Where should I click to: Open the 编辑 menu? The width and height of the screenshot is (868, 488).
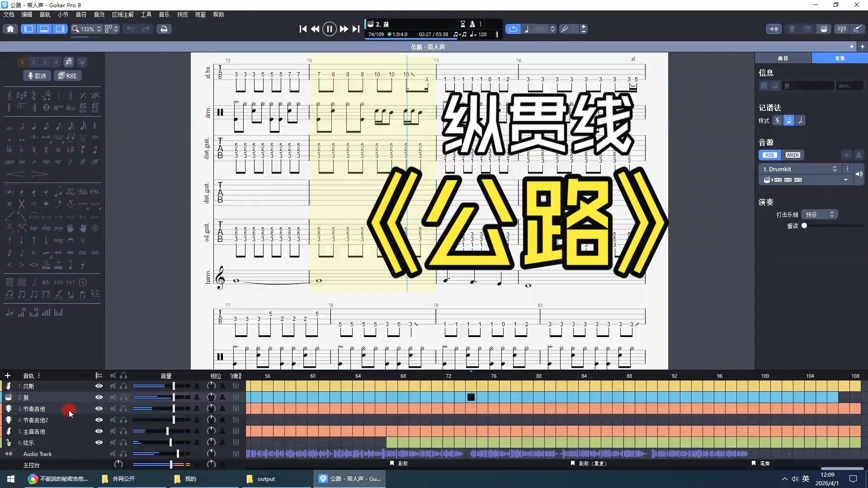pos(27,14)
